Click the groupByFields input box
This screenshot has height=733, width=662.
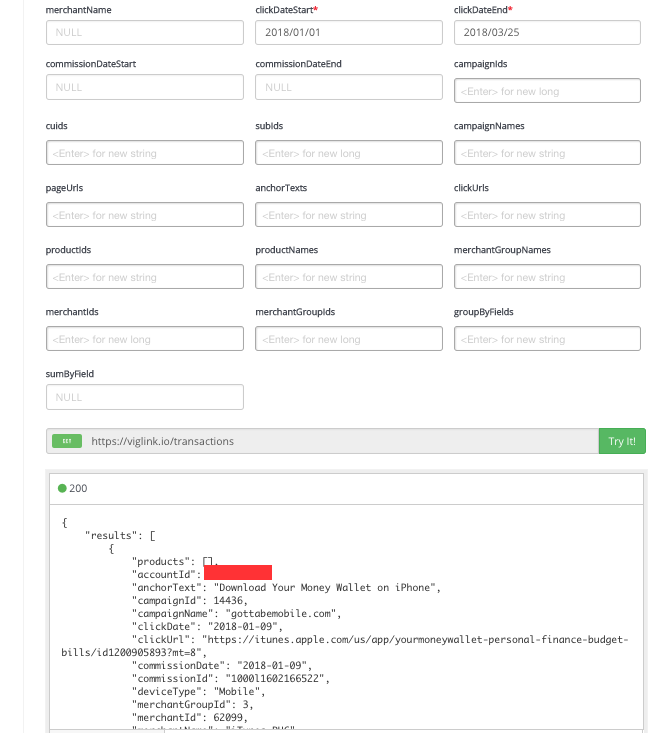547,338
